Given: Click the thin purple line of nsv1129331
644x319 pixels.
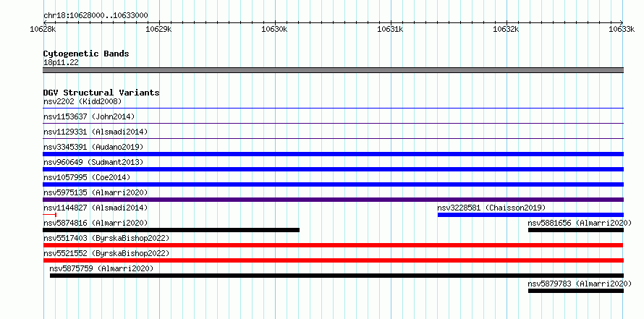Looking at the screenshot, I should pos(333,139).
